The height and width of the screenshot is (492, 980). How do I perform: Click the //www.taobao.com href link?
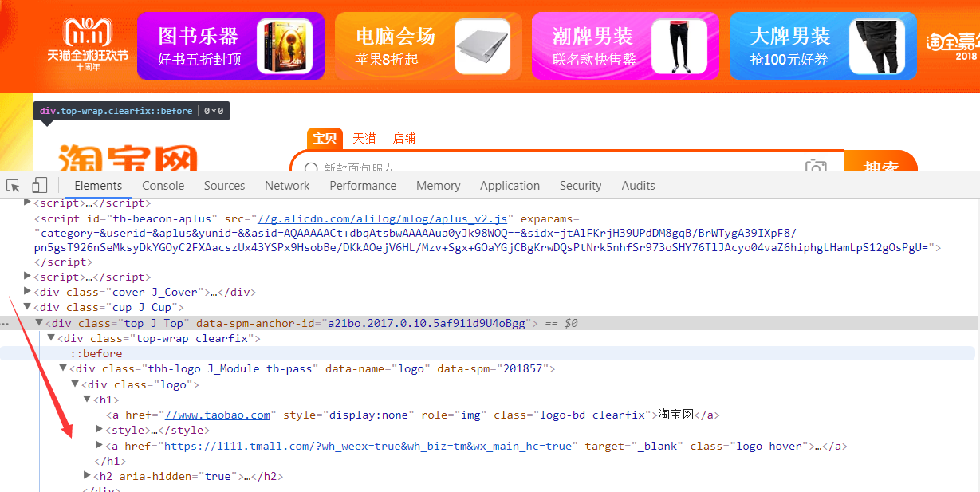(x=218, y=415)
